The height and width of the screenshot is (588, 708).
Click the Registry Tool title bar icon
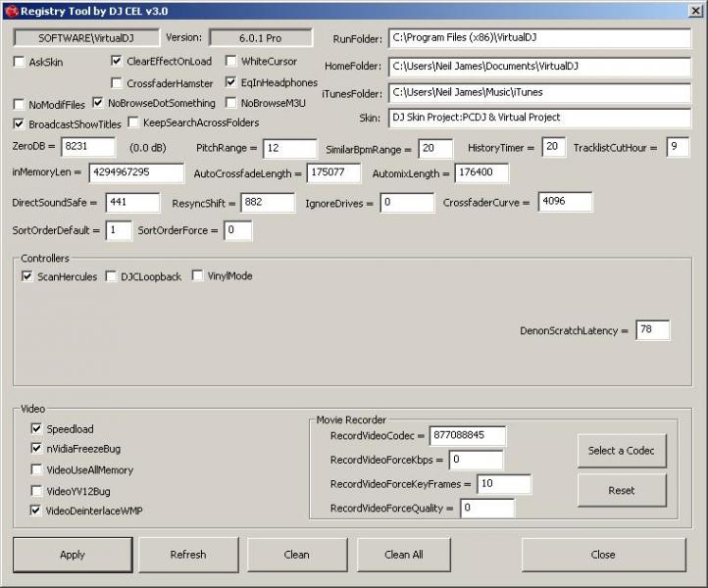click(x=10, y=9)
